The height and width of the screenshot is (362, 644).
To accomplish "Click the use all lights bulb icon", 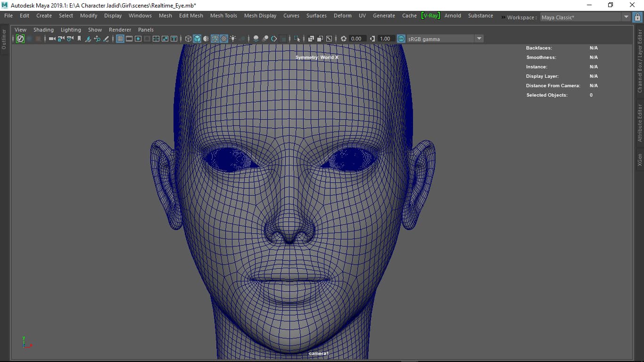I will point(233,39).
